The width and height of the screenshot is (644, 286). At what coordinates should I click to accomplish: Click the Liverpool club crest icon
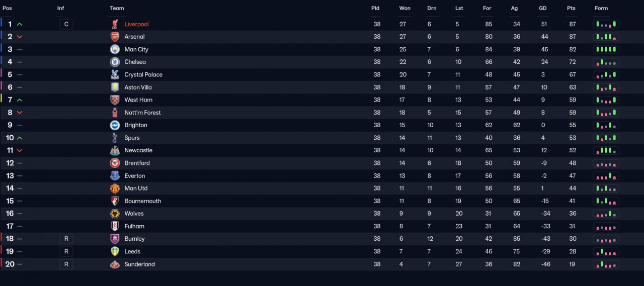pyautogui.click(x=115, y=24)
